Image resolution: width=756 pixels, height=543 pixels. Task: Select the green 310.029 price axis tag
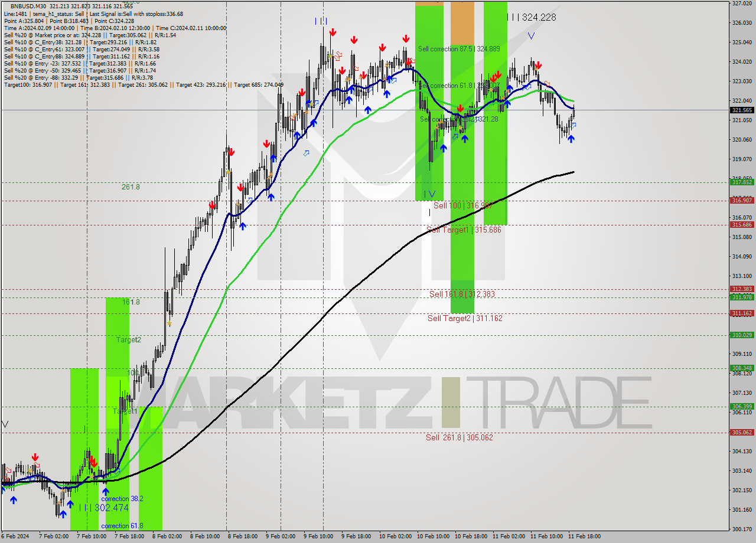click(742, 335)
